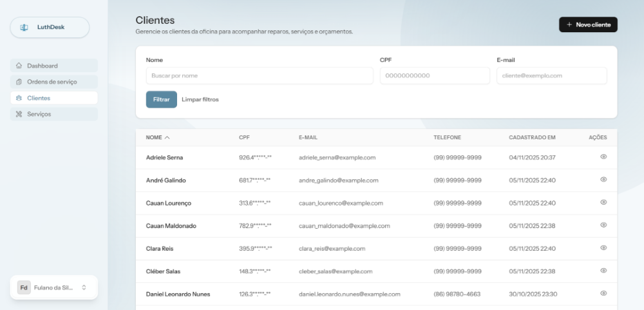The image size is (644, 310).
Task: Focus the Buscar por nome field
Action: point(259,76)
